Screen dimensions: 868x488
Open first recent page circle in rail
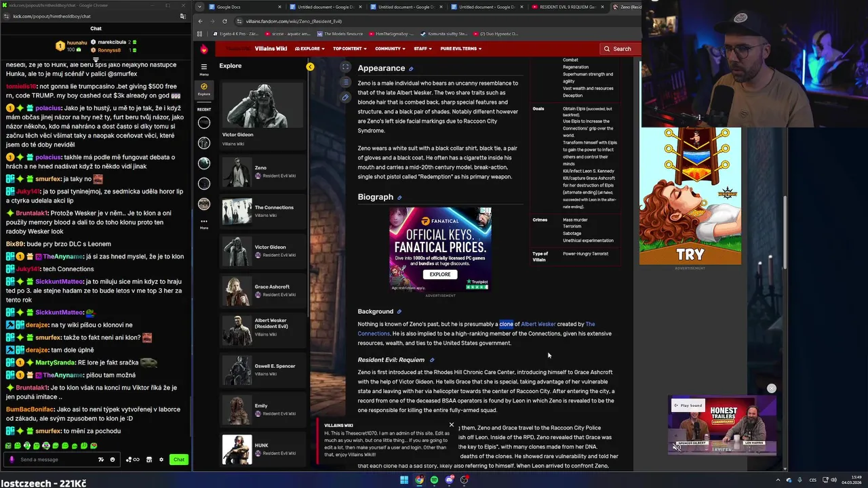204,123
